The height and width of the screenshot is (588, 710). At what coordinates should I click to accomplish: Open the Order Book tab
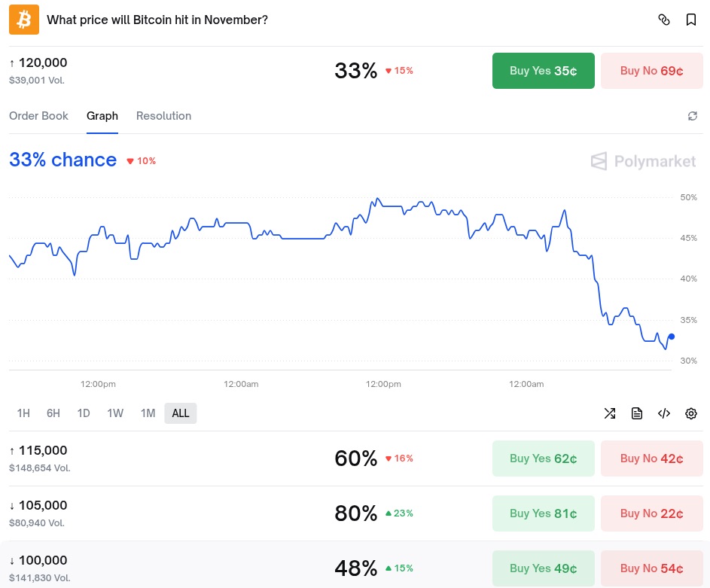coord(38,116)
